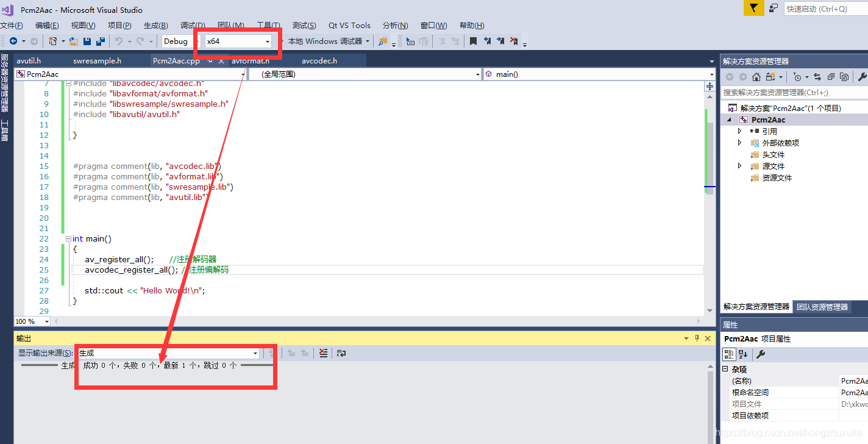Select 资源文件 (Resource Files) folder in tree
Screen dimensions: 868x444
click(x=777, y=177)
